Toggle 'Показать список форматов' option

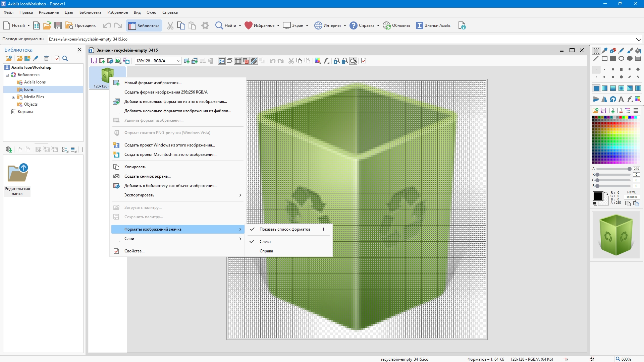[x=284, y=229]
